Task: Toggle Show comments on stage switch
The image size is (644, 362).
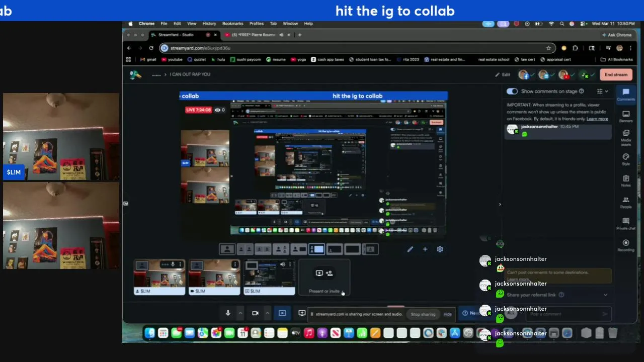Action: 512,91
